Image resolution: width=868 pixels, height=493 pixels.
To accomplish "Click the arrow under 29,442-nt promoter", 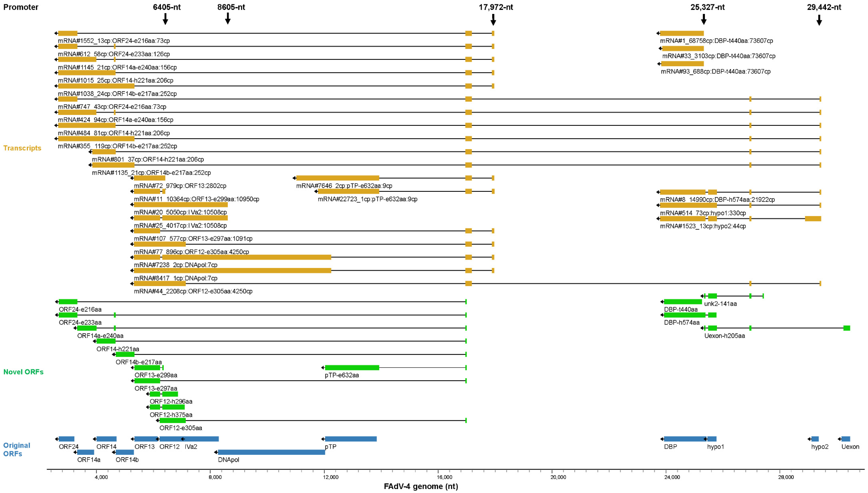I will click(819, 20).
